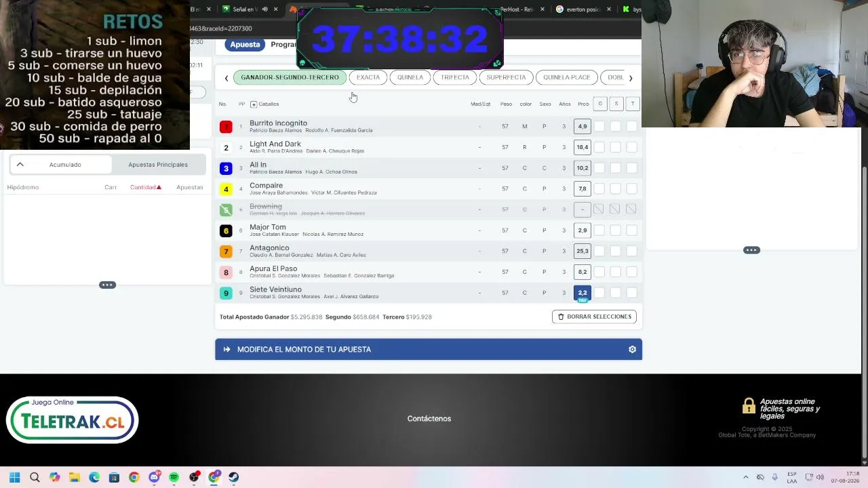The width and height of the screenshot is (868, 488).
Task: Select the Exacta bet type
Action: (368, 77)
